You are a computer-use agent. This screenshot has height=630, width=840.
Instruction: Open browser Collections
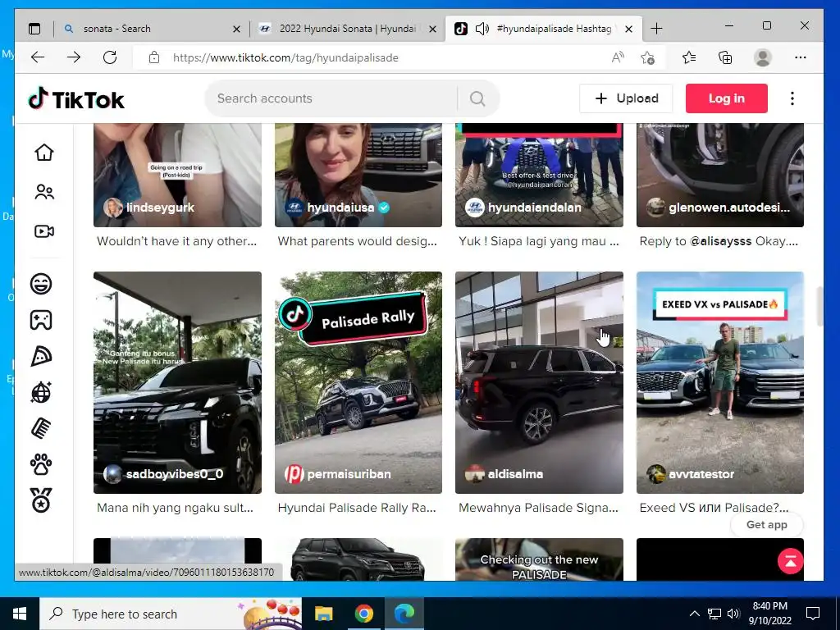pyautogui.click(x=725, y=57)
